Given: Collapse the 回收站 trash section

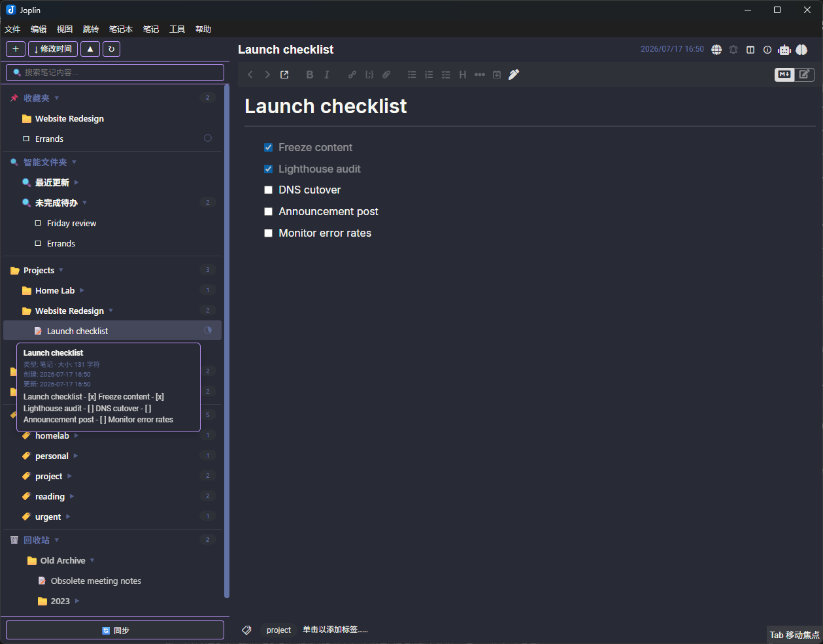Looking at the screenshot, I should [57, 540].
